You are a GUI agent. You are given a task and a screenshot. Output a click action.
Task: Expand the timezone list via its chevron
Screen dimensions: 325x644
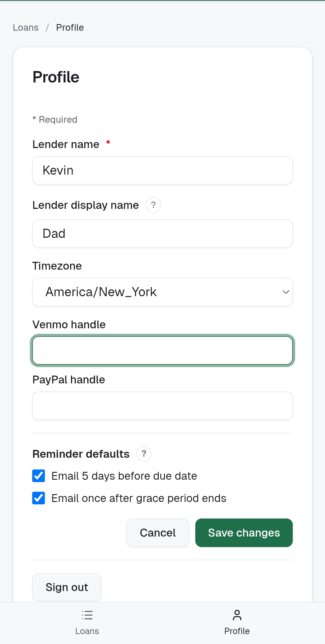click(x=285, y=292)
